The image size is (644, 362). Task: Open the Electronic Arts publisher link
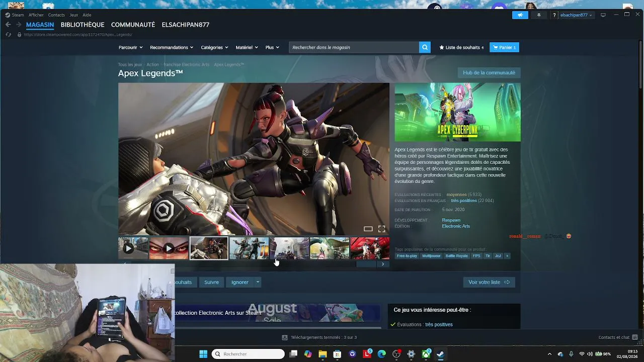pos(456,226)
